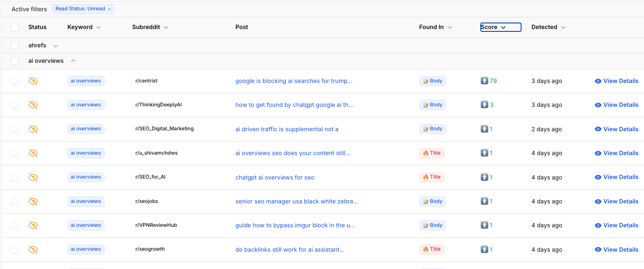This screenshot has width=644, height=269.
Task: Click Title fire badge in r/u_shivamchdws row
Action: pos(432,153)
